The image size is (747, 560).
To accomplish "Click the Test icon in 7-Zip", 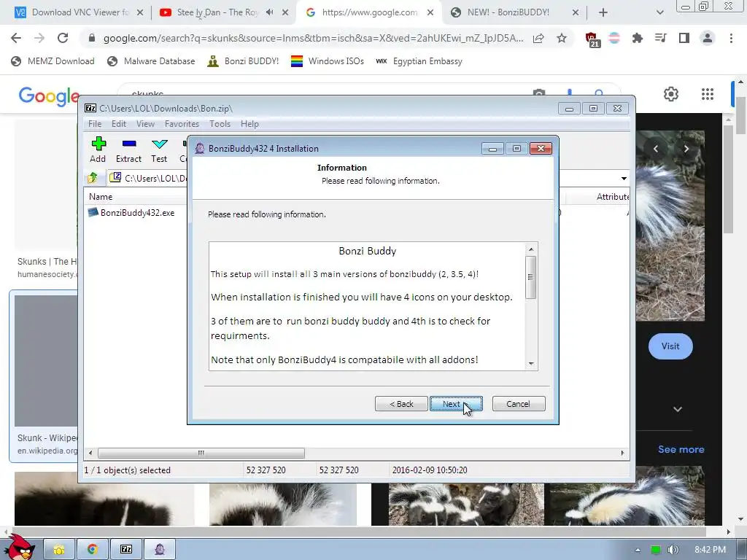I will coord(159,149).
